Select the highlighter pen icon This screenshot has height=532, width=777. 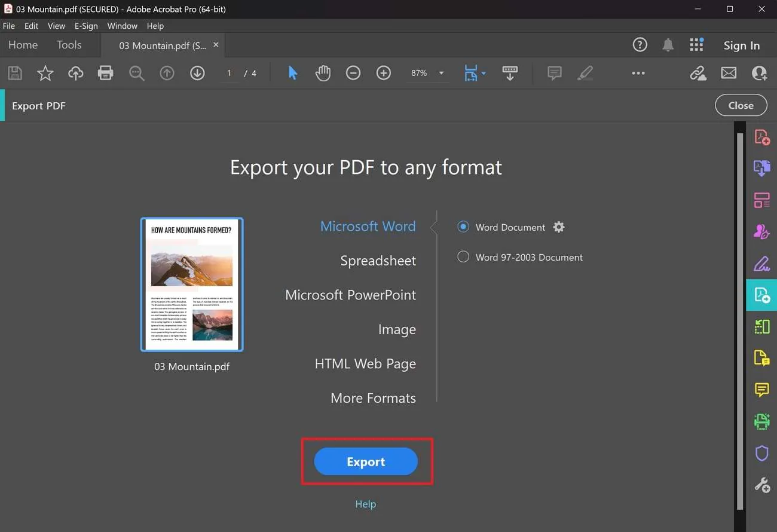pos(585,73)
